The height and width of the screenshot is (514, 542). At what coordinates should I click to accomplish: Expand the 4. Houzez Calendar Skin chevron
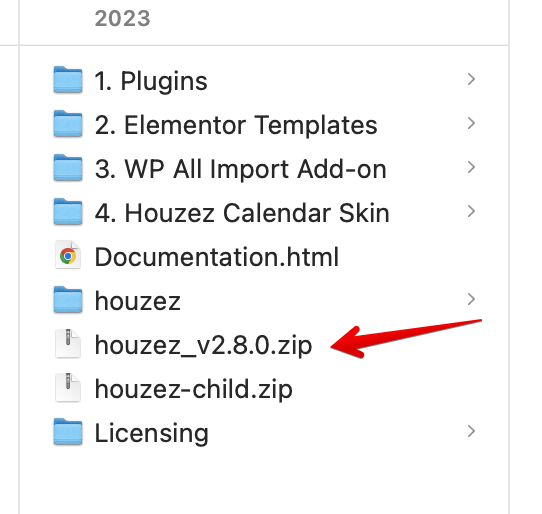(471, 211)
